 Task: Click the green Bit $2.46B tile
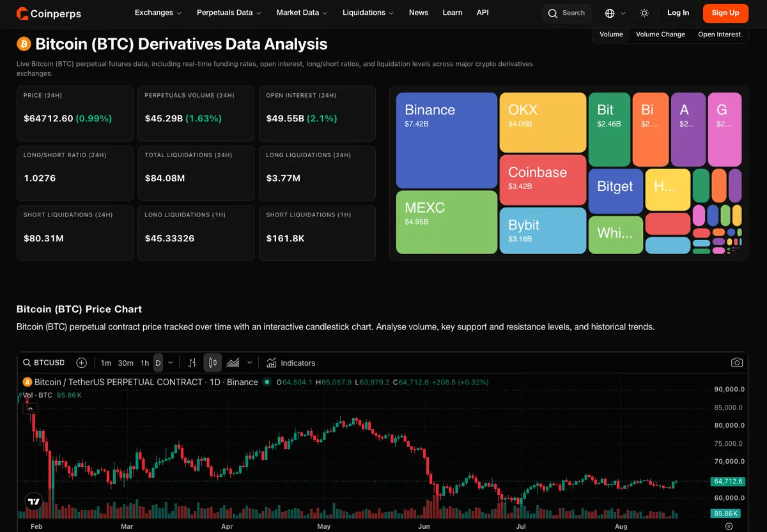609,129
